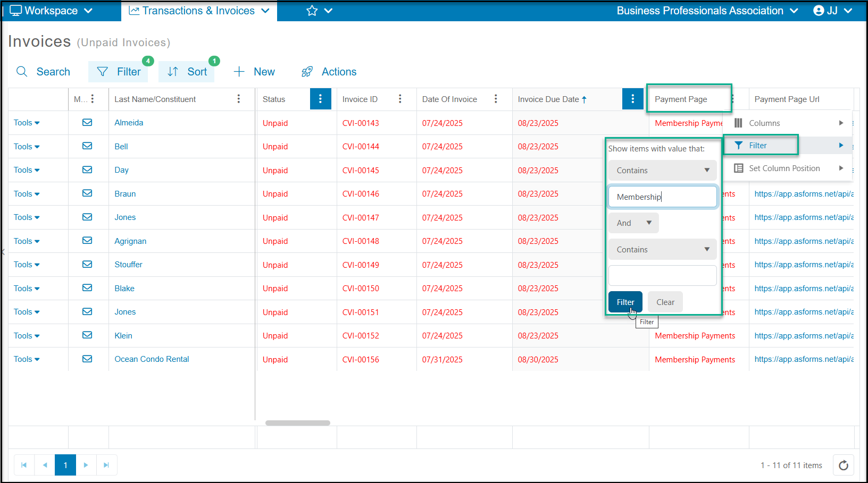
Task: Open Invoice ID column options menu
Action: tap(400, 99)
